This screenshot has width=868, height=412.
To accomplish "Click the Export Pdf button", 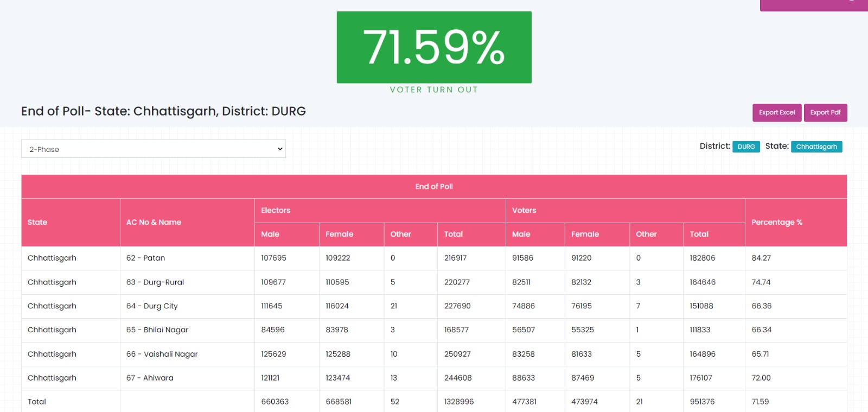I will pyautogui.click(x=825, y=112).
